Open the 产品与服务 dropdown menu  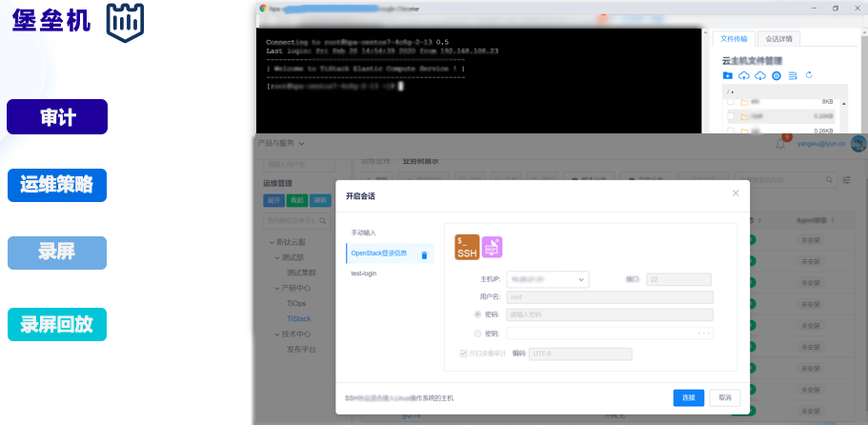[x=281, y=143]
